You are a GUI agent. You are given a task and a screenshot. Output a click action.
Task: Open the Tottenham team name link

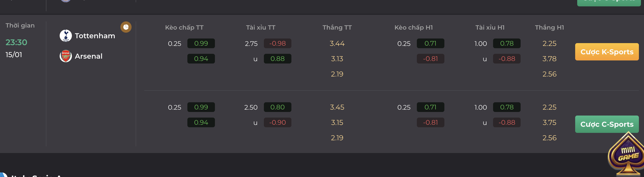(x=95, y=36)
